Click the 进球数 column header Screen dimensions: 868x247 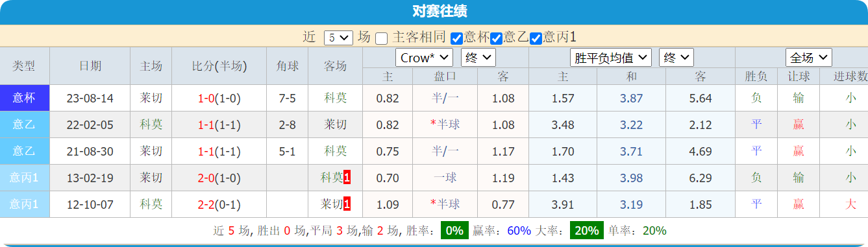pyautogui.click(x=850, y=76)
